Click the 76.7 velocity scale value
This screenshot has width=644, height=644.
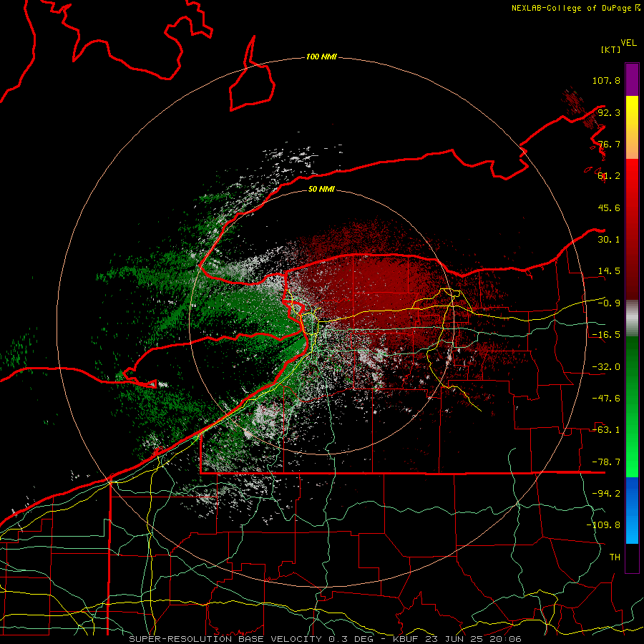point(609,144)
